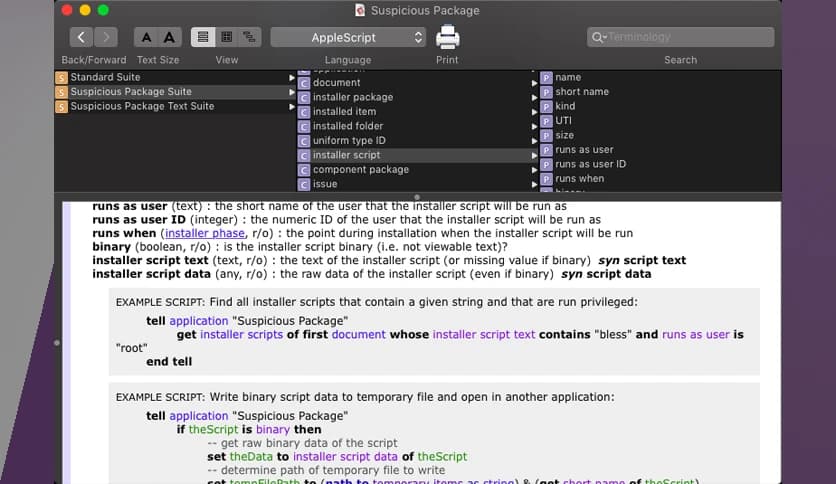Click the C icon beside installer package
836x484 pixels.
coord(304,98)
